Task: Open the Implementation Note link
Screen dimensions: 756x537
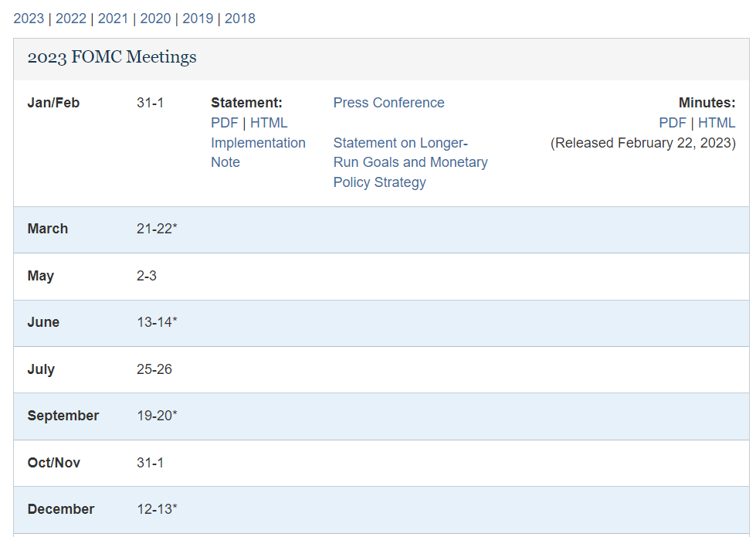Action: [258, 152]
